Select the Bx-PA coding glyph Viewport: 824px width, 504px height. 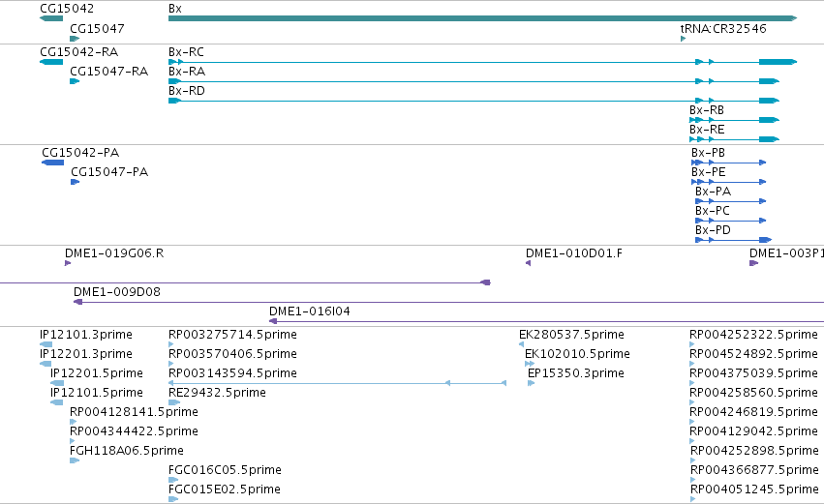(x=730, y=201)
